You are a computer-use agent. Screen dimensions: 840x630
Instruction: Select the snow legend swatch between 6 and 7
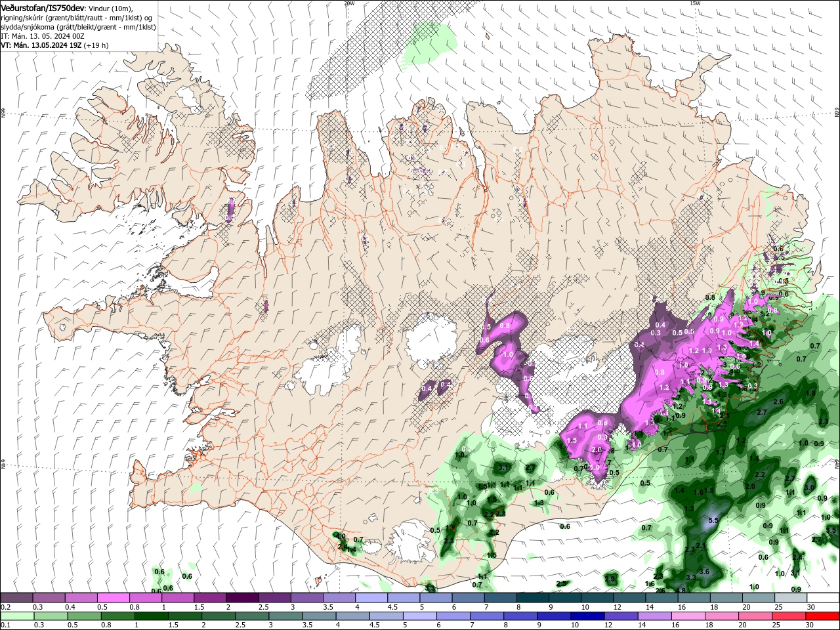(468, 598)
